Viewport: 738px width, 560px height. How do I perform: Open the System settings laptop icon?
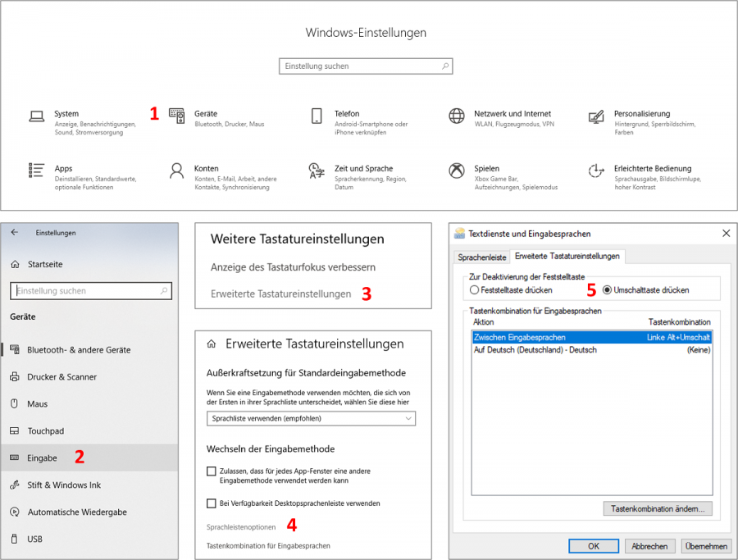click(x=36, y=116)
